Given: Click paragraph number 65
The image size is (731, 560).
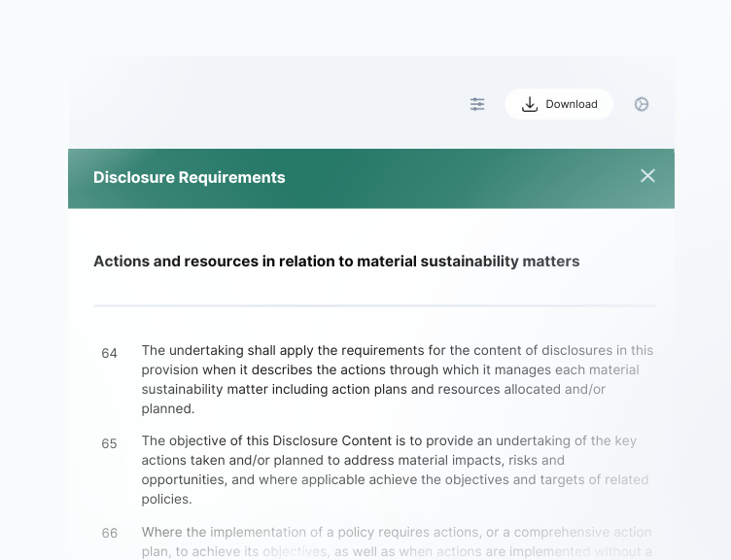Looking at the screenshot, I should click(109, 443).
